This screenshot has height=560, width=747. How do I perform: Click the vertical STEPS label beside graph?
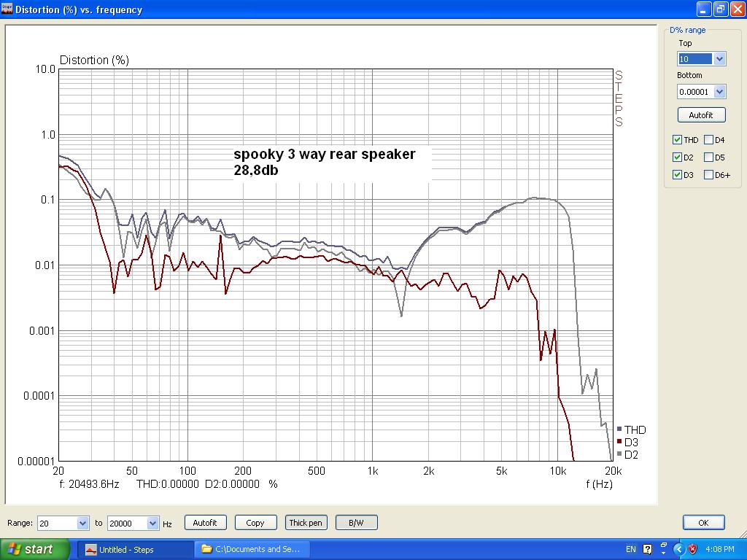(x=619, y=98)
